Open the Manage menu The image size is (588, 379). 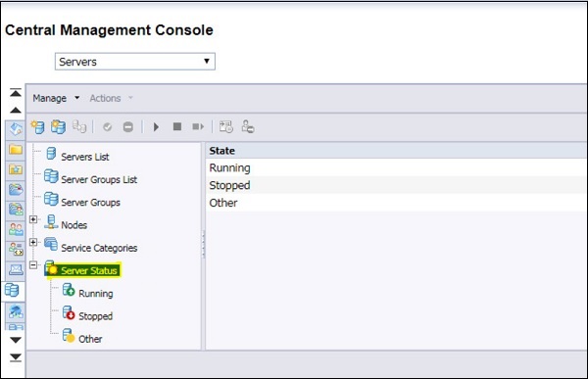click(x=56, y=98)
